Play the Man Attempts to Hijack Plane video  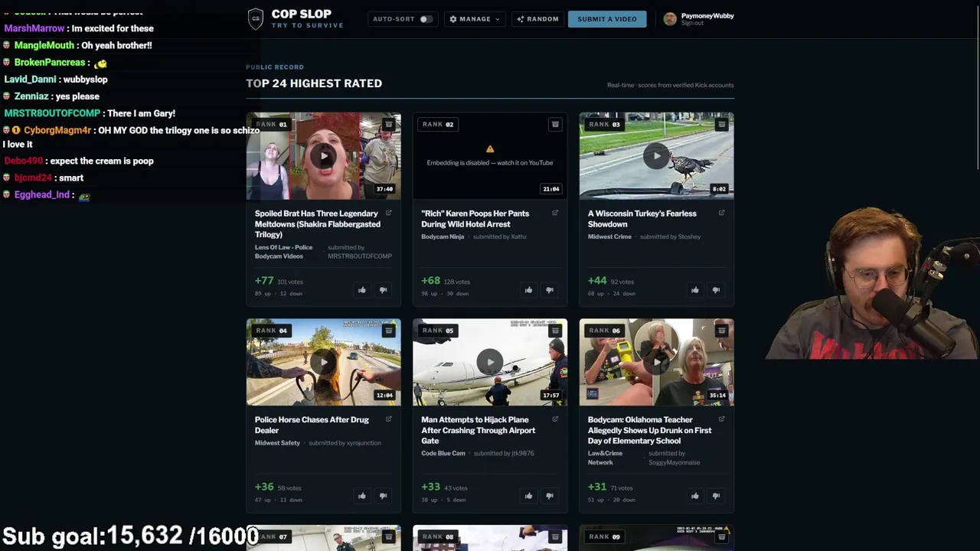(x=490, y=362)
